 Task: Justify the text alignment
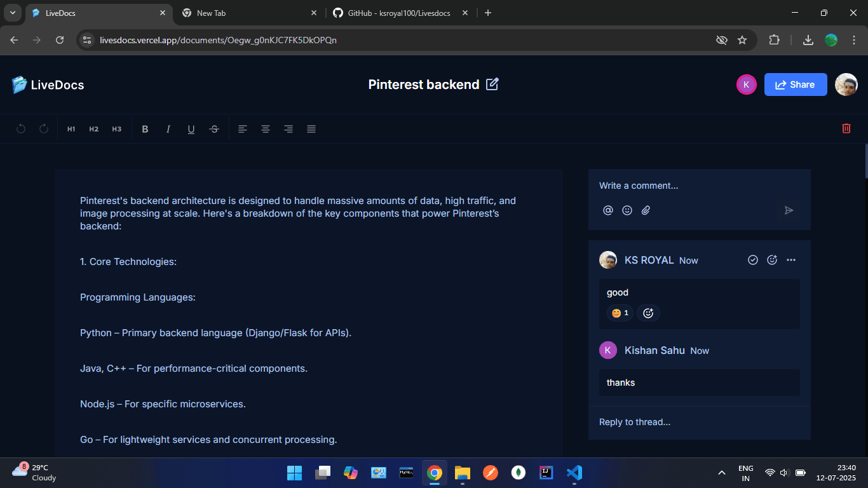tap(311, 129)
